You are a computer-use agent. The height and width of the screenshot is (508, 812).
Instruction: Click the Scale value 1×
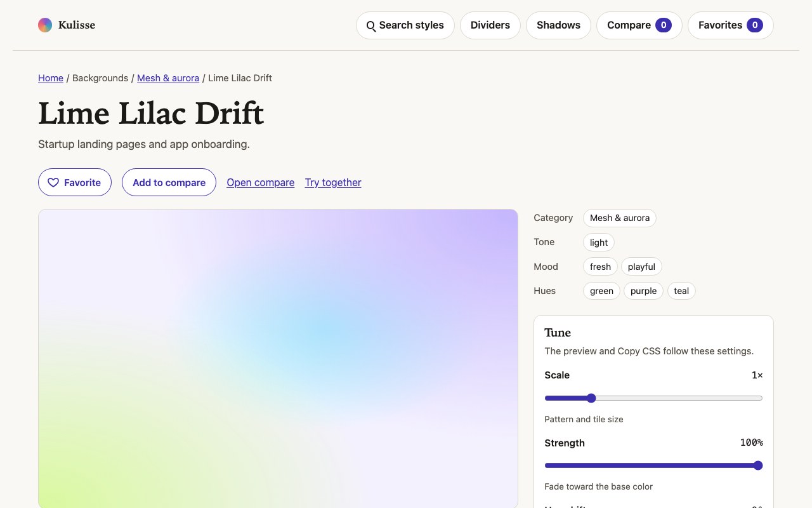[757, 375]
